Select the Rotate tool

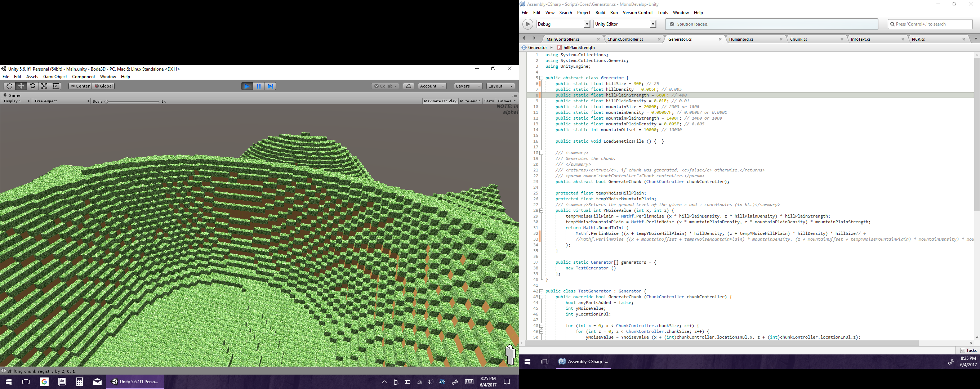point(33,86)
